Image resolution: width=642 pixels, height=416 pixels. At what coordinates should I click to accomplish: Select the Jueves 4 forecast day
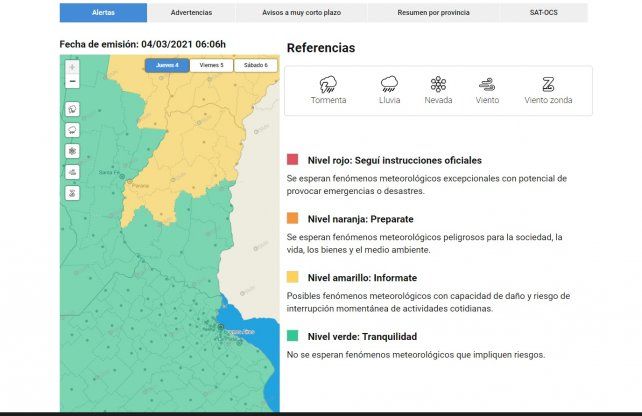click(x=167, y=65)
